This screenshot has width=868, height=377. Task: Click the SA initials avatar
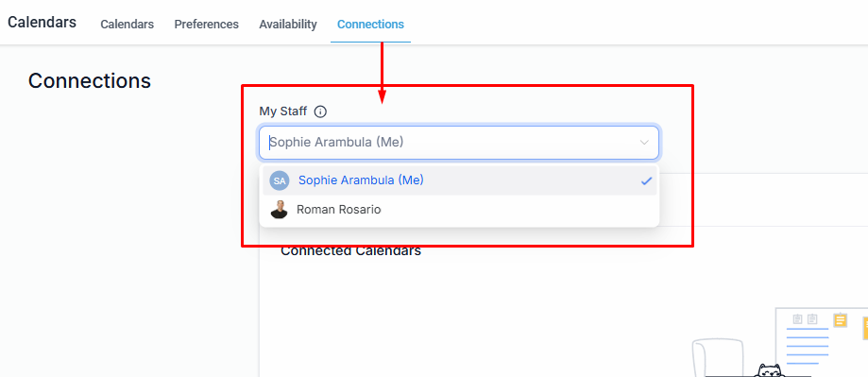279,180
